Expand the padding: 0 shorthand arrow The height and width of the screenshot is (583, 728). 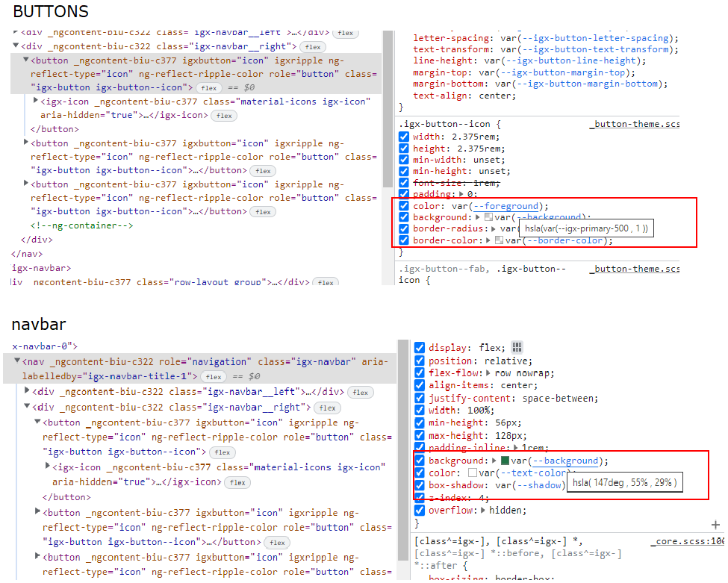(x=461, y=194)
